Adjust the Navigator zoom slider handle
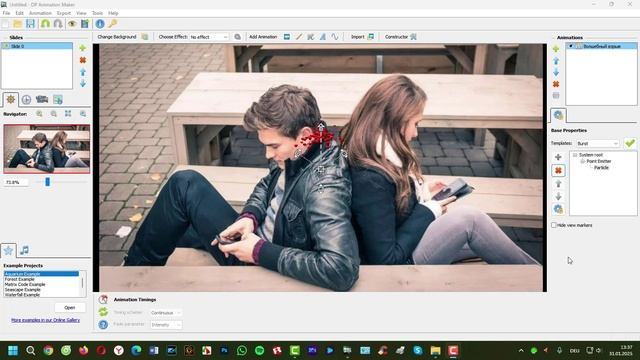This screenshot has width=640, height=360. coord(47,182)
